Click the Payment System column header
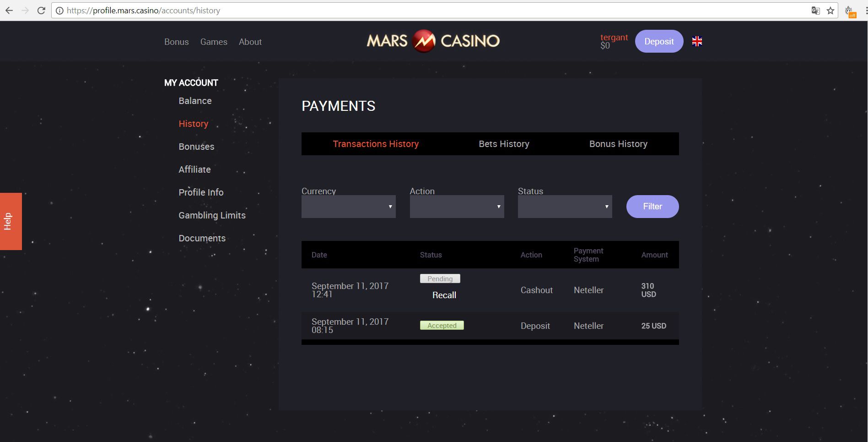The image size is (868, 442). 588,255
